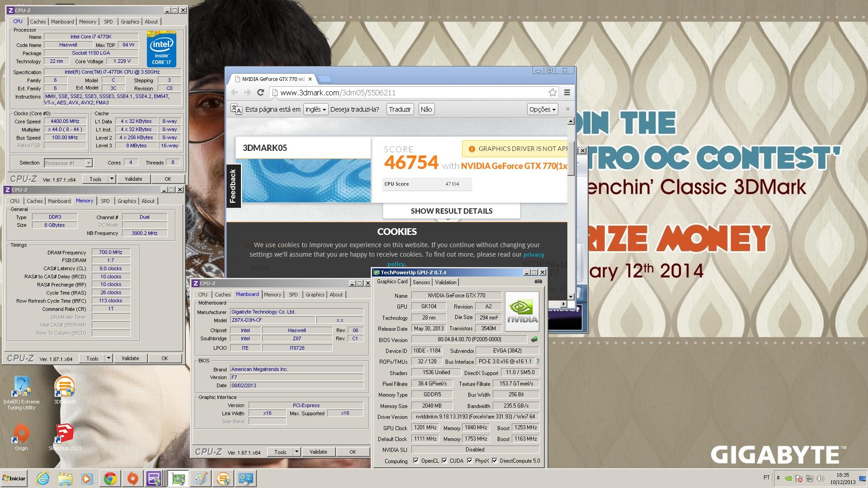Click the Iniciar start button
Image resolution: width=868 pixels, height=488 pixels.
[14, 478]
